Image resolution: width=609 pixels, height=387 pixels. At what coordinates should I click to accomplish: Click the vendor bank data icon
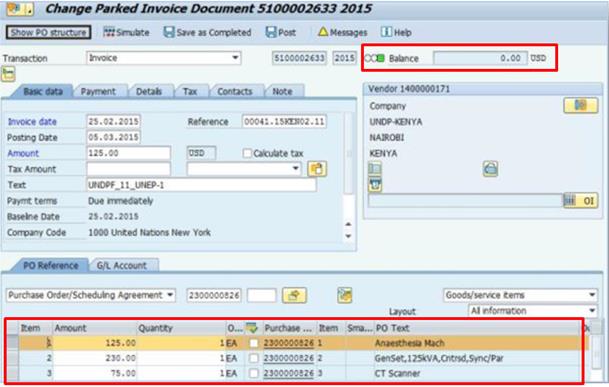pyautogui.click(x=491, y=169)
